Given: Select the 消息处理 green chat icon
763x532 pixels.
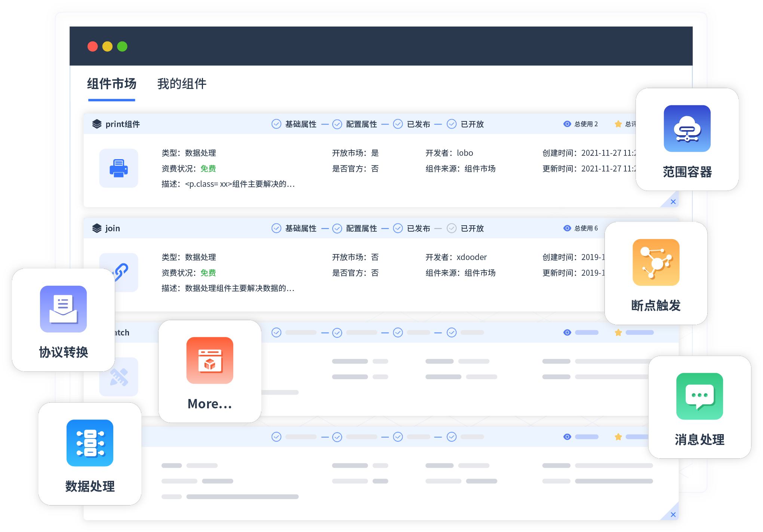Looking at the screenshot, I should click(699, 396).
